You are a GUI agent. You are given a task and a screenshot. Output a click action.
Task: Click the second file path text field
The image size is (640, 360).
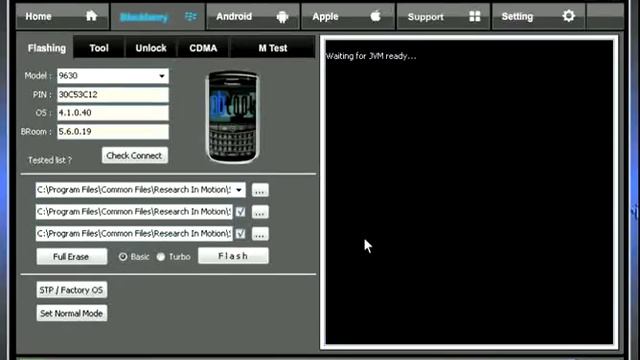click(134, 212)
